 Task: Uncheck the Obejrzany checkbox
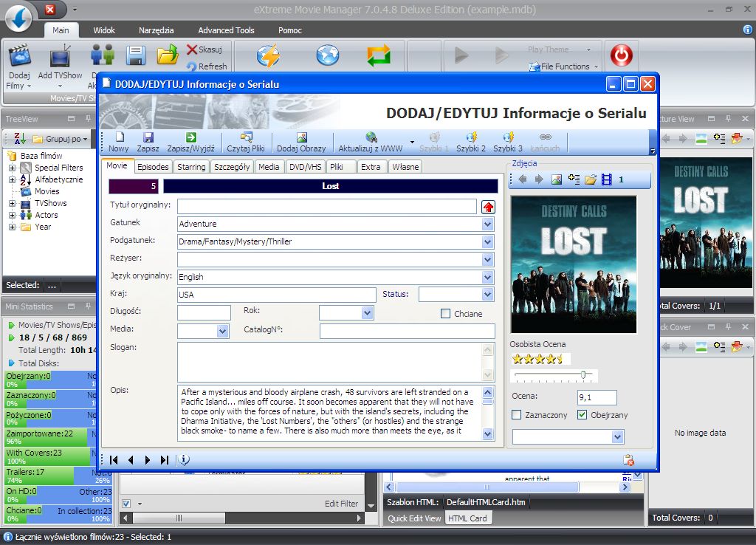coord(582,415)
